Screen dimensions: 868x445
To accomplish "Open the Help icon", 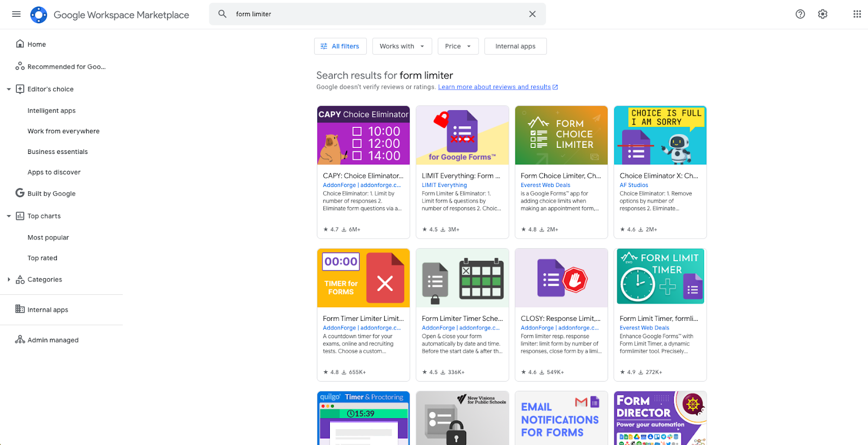I will [x=800, y=14].
